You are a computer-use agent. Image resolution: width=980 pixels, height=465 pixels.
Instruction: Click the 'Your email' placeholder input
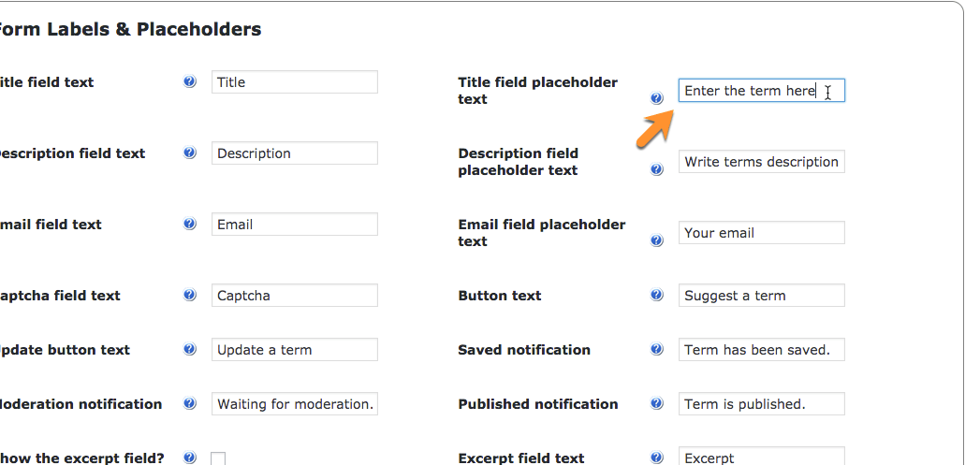click(x=761, y=233)
